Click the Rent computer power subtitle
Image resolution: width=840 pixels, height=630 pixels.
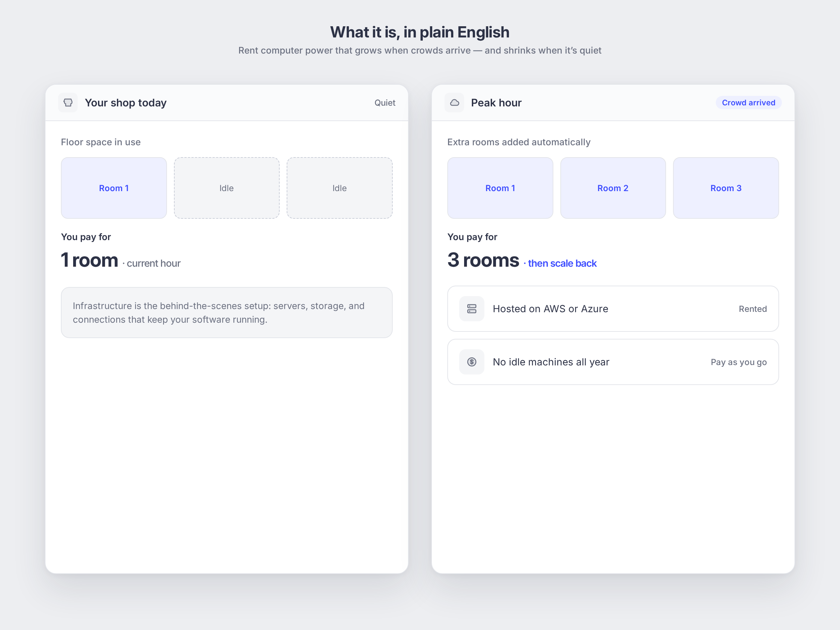(x=420, y=50)
